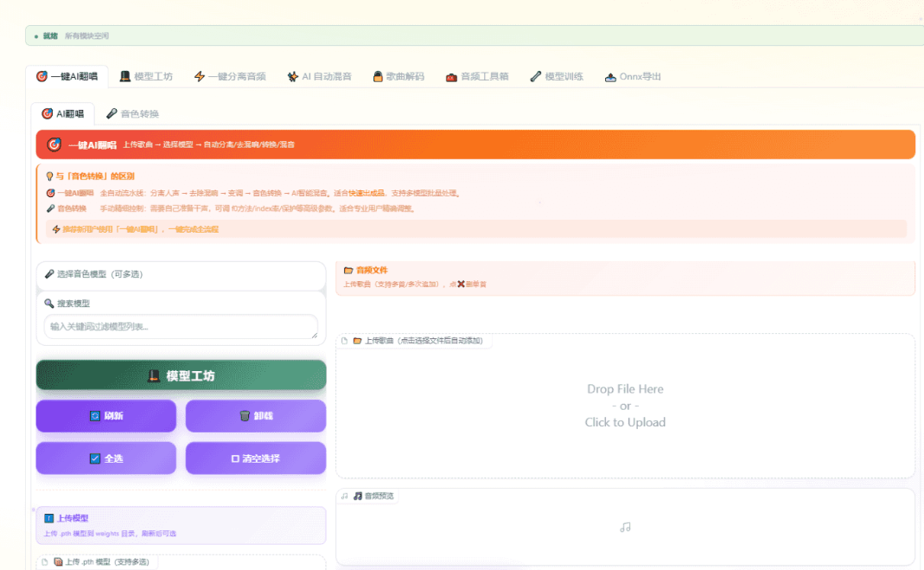Image resolution: width=924 pixels, height=570 pixels.
Task: Click the lightbulb icon beside 与「音色转换」的区别
Action: pos(49,176)
